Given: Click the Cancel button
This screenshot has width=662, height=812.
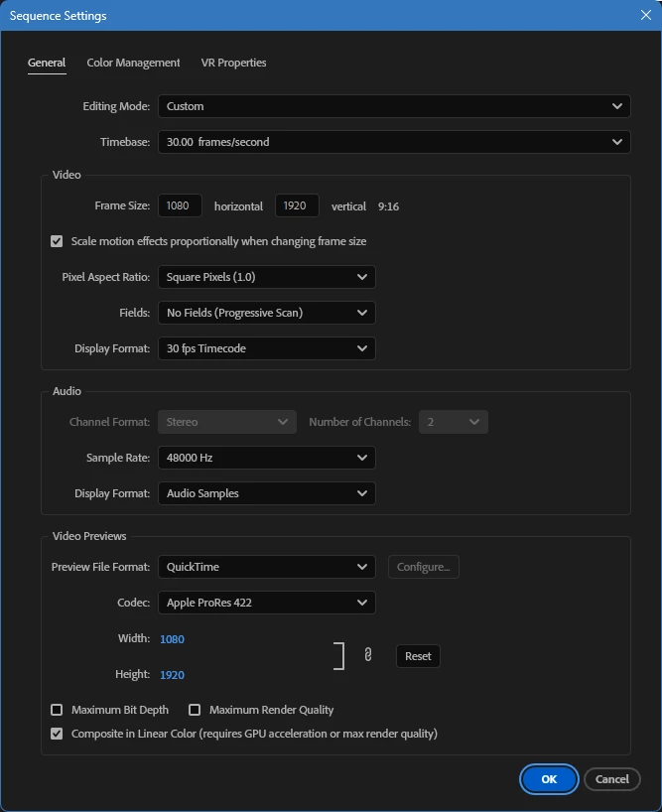Looking at the screenshot, I should point(611,779).
